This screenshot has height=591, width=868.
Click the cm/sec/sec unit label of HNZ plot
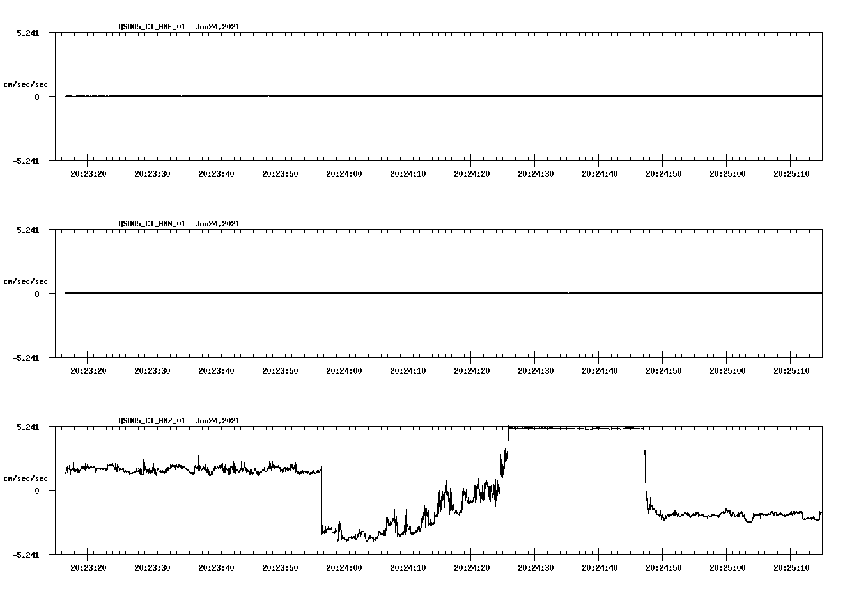pyautogui.click(x=26, y=478)
